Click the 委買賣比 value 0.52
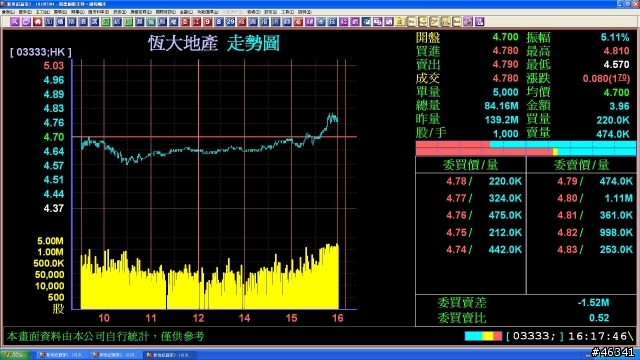The width and height of the screenshot is (640, 360). tap(599, 318)
